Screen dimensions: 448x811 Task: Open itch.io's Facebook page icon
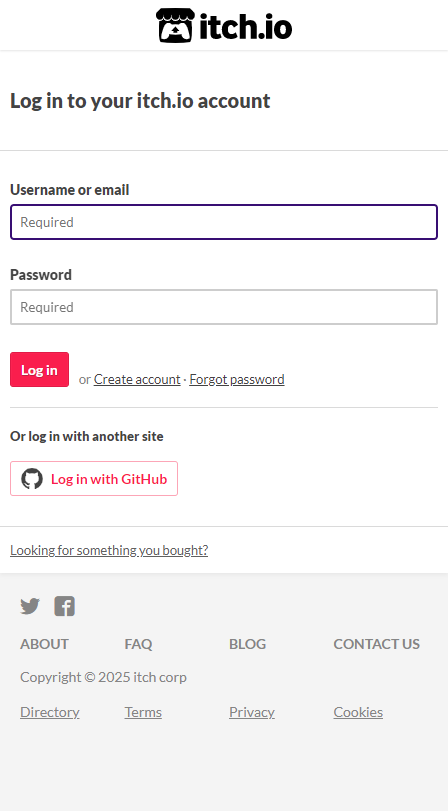point(65,606)
